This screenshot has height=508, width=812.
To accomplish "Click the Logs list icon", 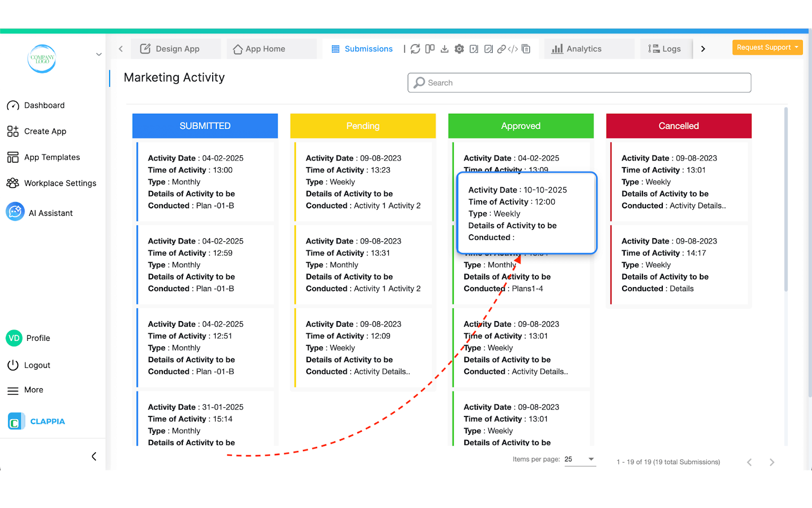I will coord(654,49).
